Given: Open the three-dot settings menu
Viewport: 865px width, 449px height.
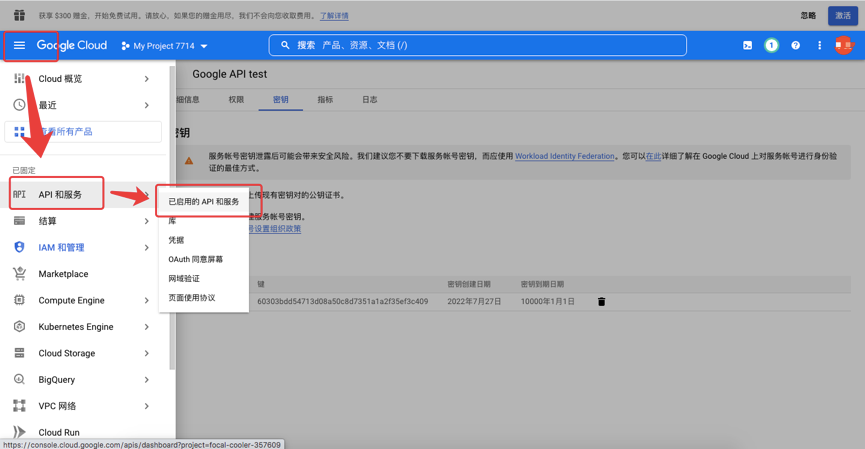Looking at the screenshot, I should click(x=819, y=45).
